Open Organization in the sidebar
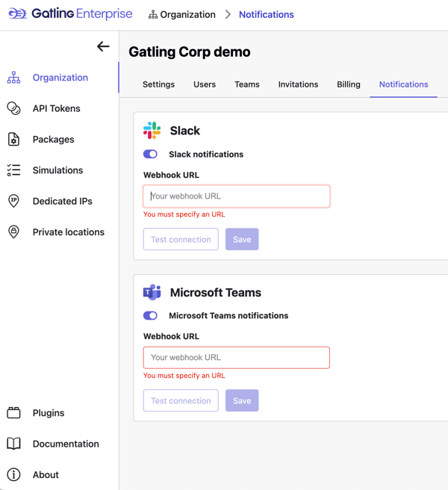Screen dimensions: 448x490 click(x=60, y=78)
